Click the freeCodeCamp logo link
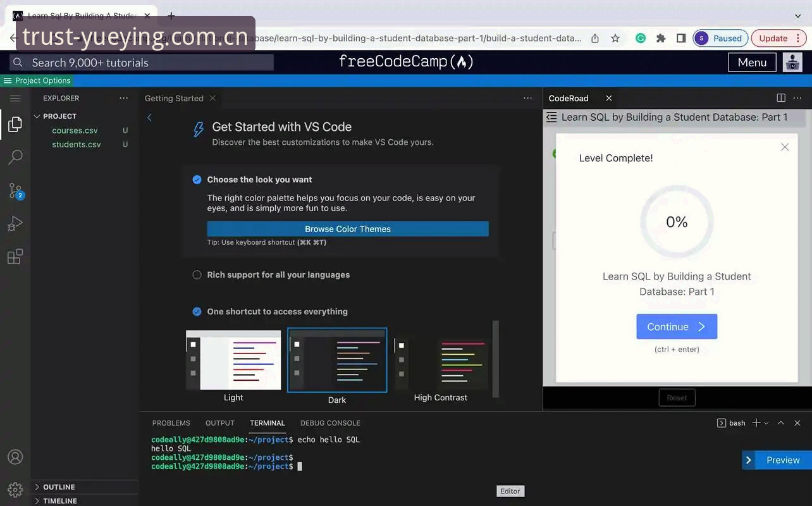 coord(406,62)
